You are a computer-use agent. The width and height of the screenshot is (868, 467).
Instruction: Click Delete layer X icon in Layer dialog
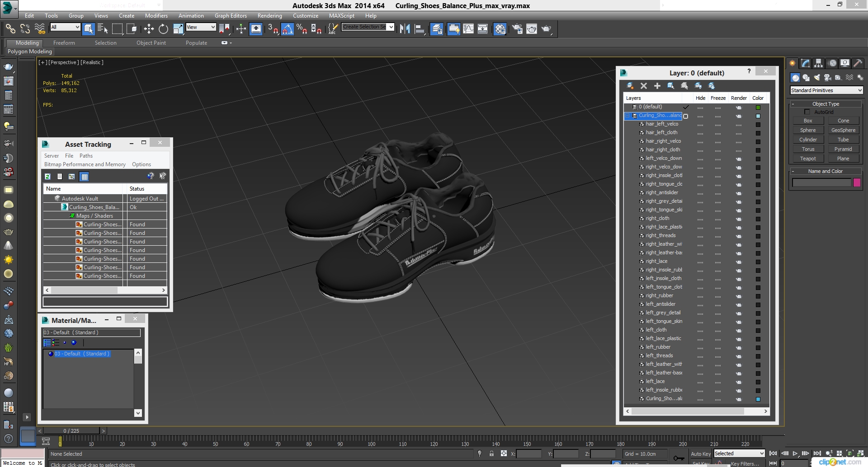pyautogui.click(x=644, y=86)
